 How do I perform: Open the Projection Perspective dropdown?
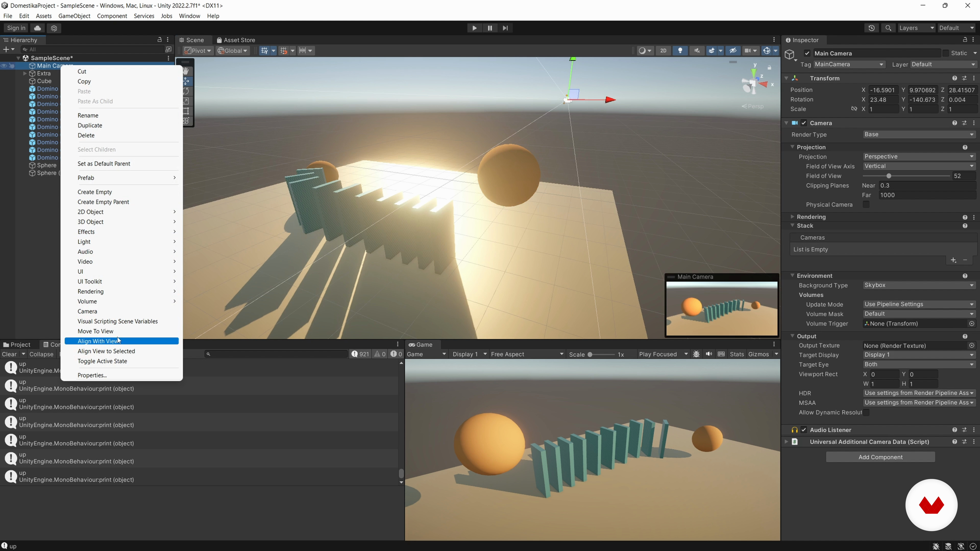click(x=919, y=156)
